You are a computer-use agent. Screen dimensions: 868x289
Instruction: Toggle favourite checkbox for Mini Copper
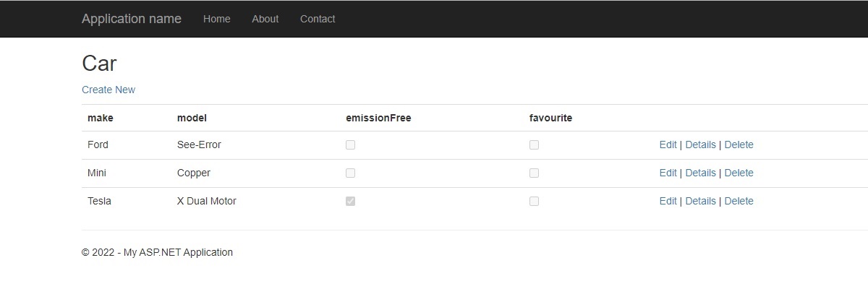pyautogui.click(x=534, y=173)
